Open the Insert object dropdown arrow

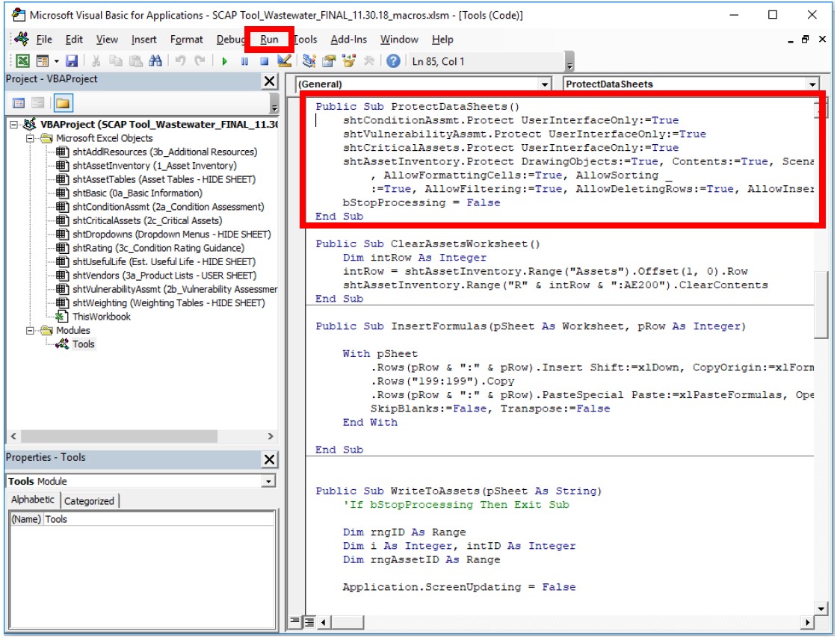coord(56,61)
